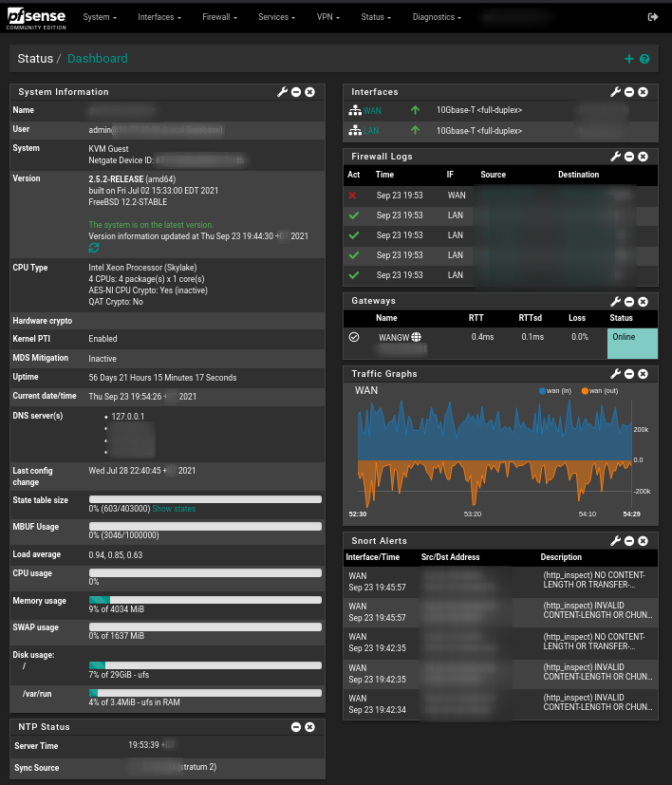Open System Information widget wrench settings
This screenshot has height=785, width=672.
282,92
